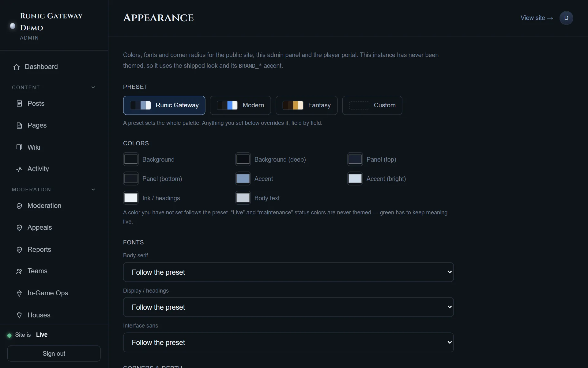The width and height of the screenshot is (588, 368).
Task: Open the Panel (bottom) color swatch
Action: 131,178
